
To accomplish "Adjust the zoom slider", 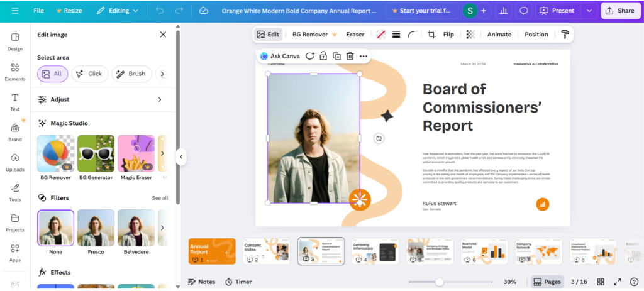I will pos(440,282).
